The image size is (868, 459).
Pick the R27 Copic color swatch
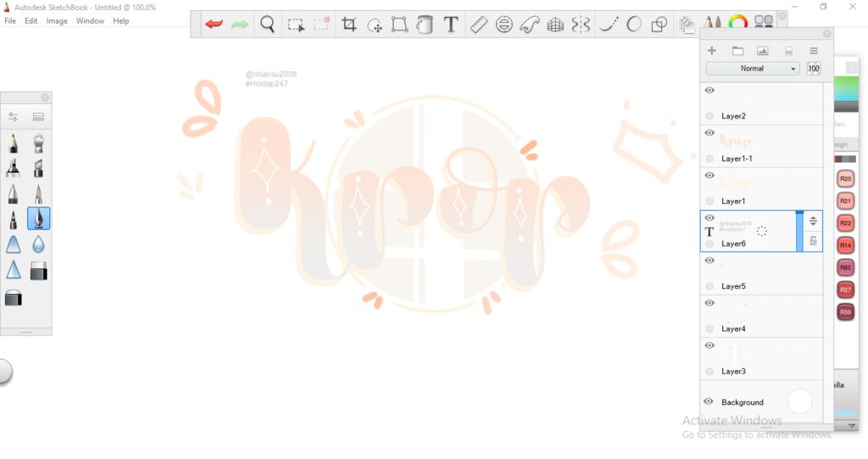845,290
